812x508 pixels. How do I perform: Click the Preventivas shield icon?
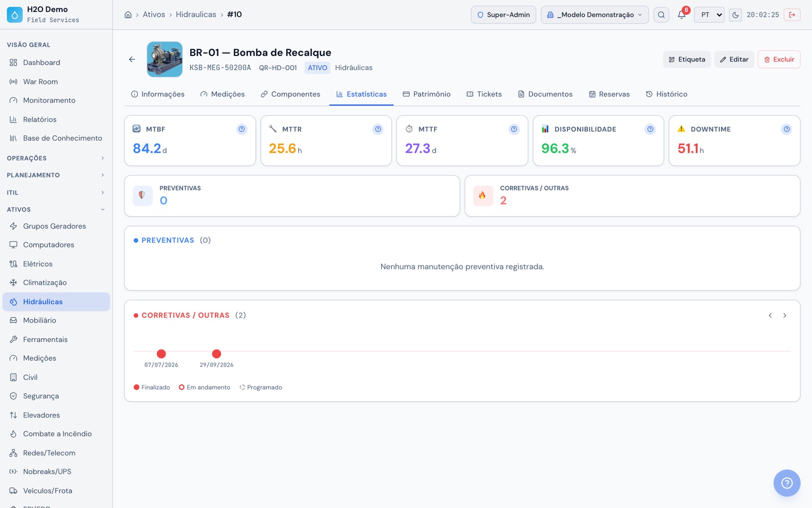[x=142, y=196]
